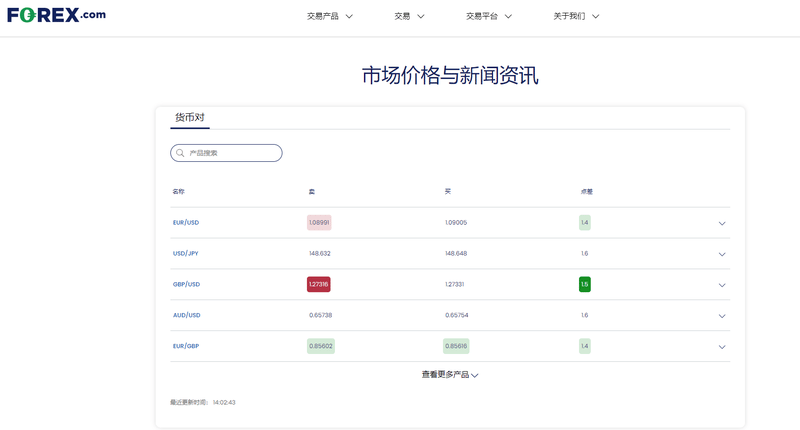The height and width of the screenshot is (430, 800).
Task: Expand the 交易平台 dropdown
Action: point(488,16)
